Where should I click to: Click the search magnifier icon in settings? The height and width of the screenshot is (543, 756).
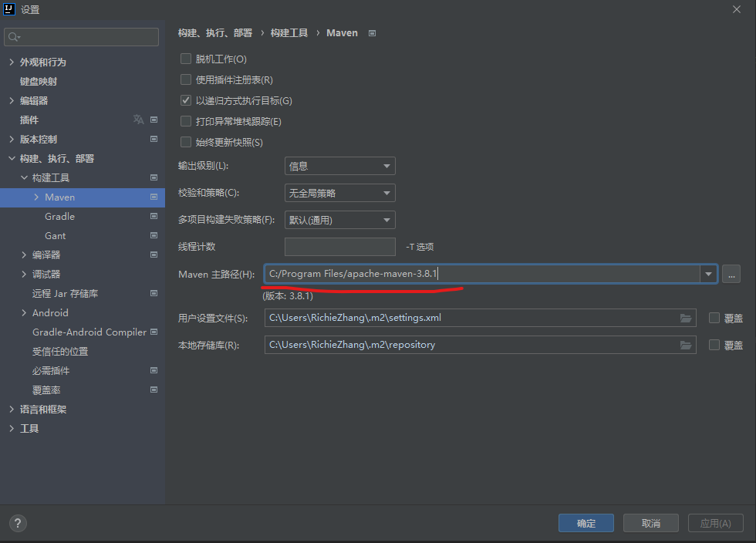tap(15, 37)
